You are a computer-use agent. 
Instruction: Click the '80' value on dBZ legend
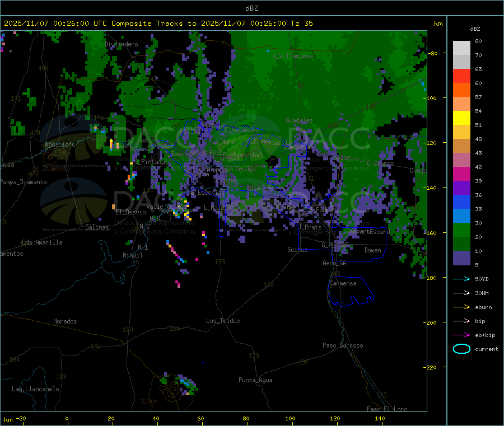pos(478,41)
